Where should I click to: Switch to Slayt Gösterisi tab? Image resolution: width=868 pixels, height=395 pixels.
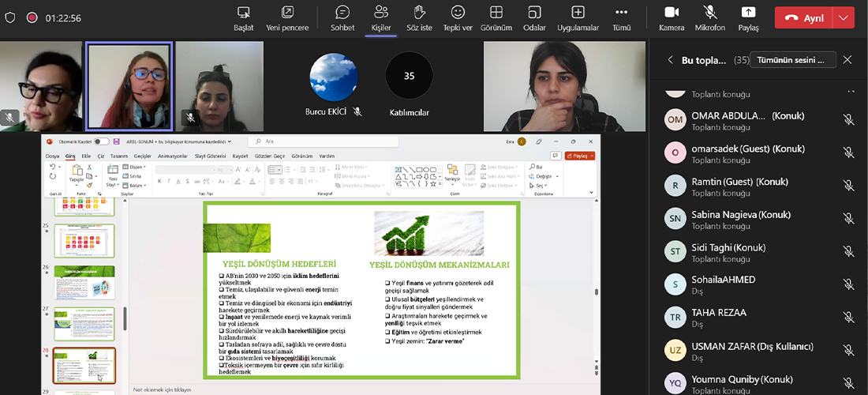(211, 156)
